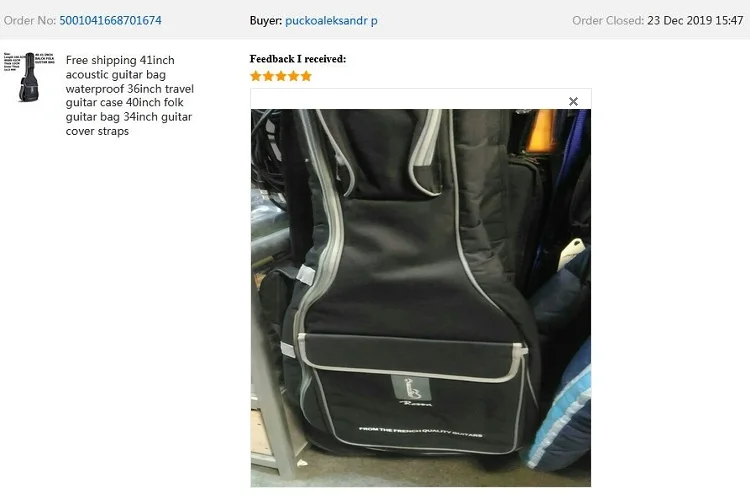Screen dimensions: 750x501
Task: Click the front pocket flap in the photo
Action: [x=413, y=358]
